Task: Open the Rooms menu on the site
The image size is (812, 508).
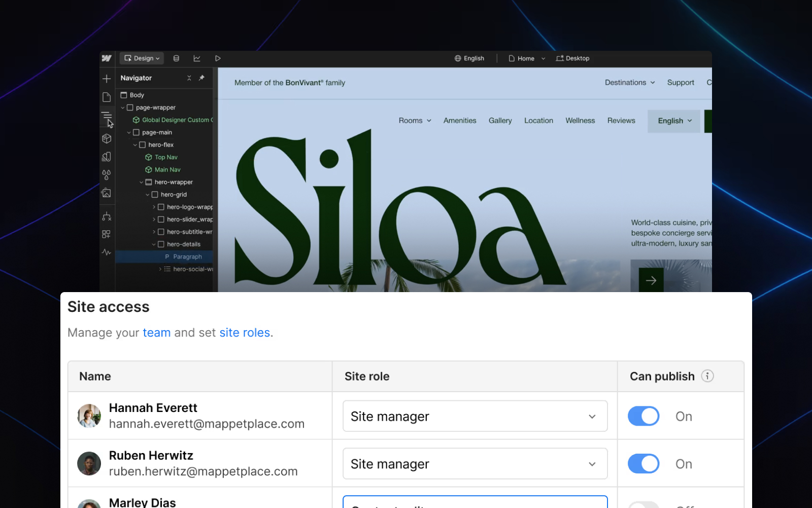Action: coord(415,121)
